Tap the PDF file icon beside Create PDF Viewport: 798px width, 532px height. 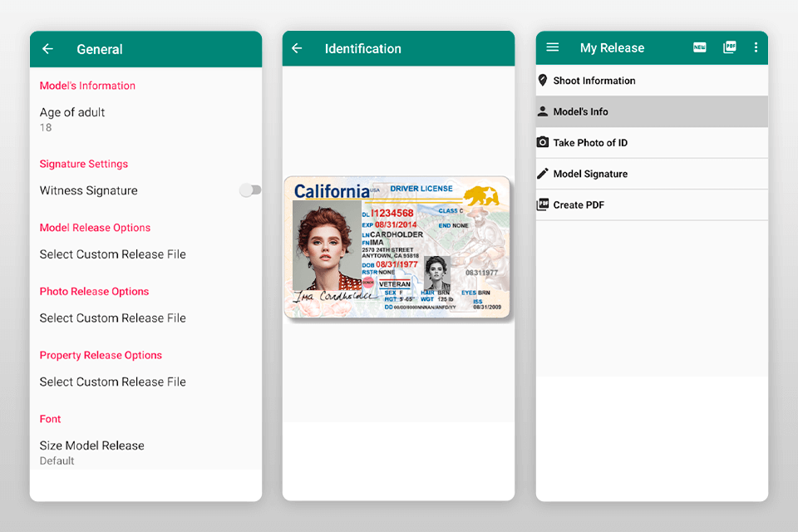pyautogui.click(x=543, y=204)
